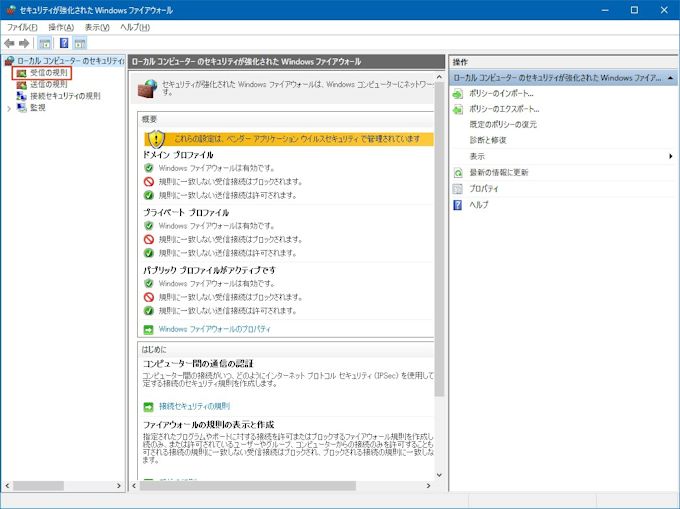Image resolution: width=680 pixels, height=509 pixels.
Task: Click ヘルプ in the Actions pane
Action: pos(479,205)
